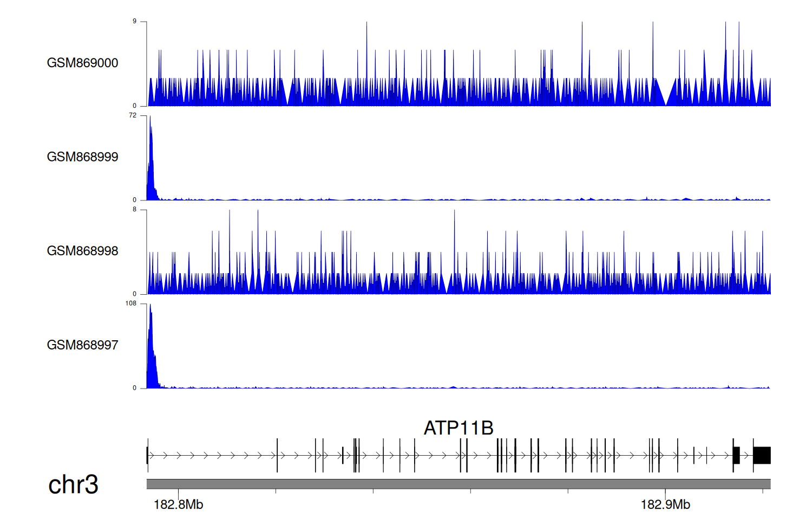Click the ATP11B gene name label
The width and height of the screenshot is (812, 531).
point(459,428)
